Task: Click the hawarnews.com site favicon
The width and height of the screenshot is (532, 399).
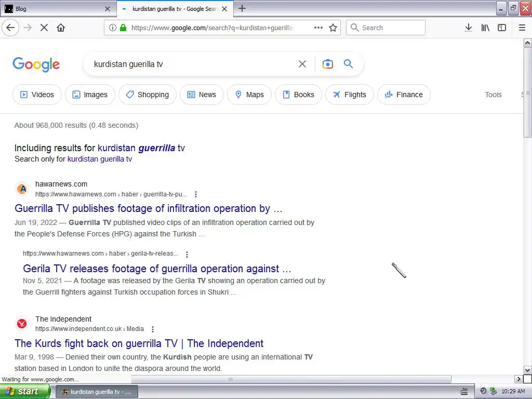Action: point(22,189)
